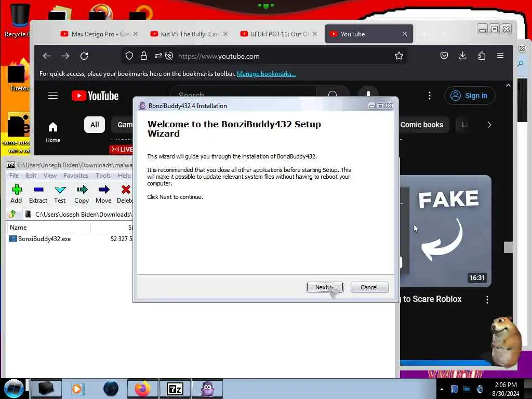
Task: Reload the YouTube page
Action: pyautogui.click(x=84, y=56)
